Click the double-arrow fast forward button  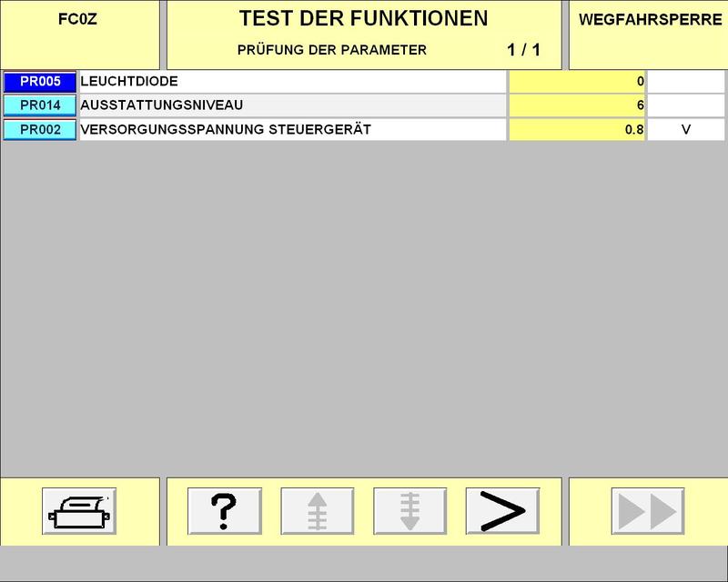[647, 510]
